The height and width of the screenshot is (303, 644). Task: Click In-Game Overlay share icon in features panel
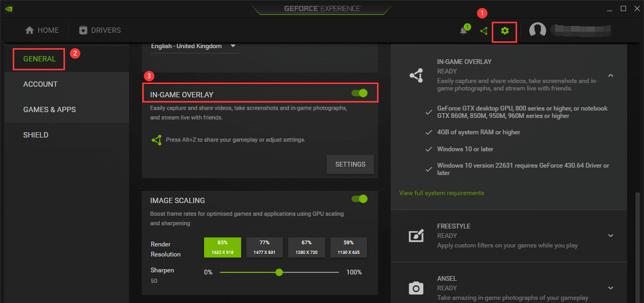pos(417,76)
